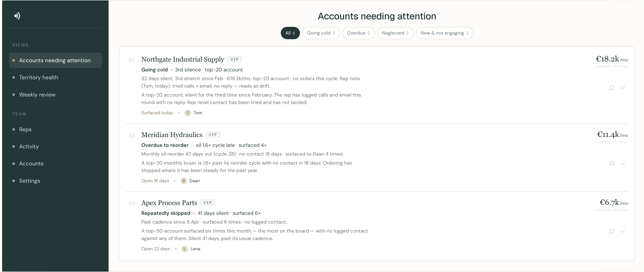Click the 'Overdue to reorder' status heading
644x272 pixels.
(165, 145)
